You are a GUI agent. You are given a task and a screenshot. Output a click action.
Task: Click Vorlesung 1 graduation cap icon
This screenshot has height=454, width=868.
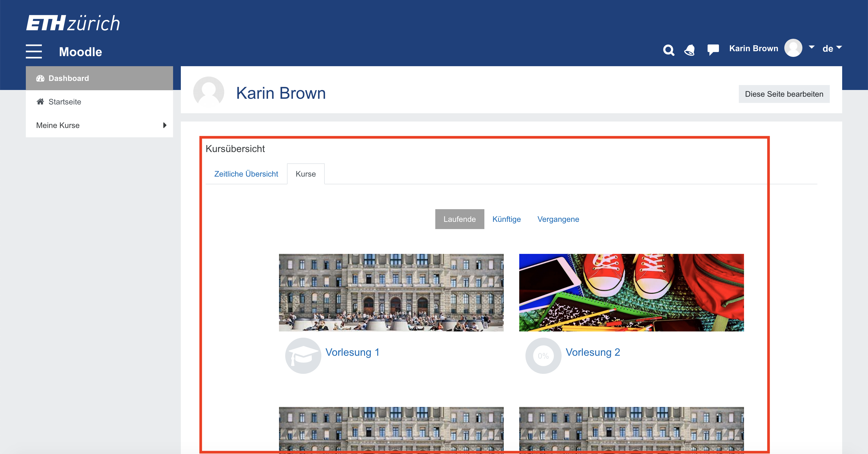(303, 355)
